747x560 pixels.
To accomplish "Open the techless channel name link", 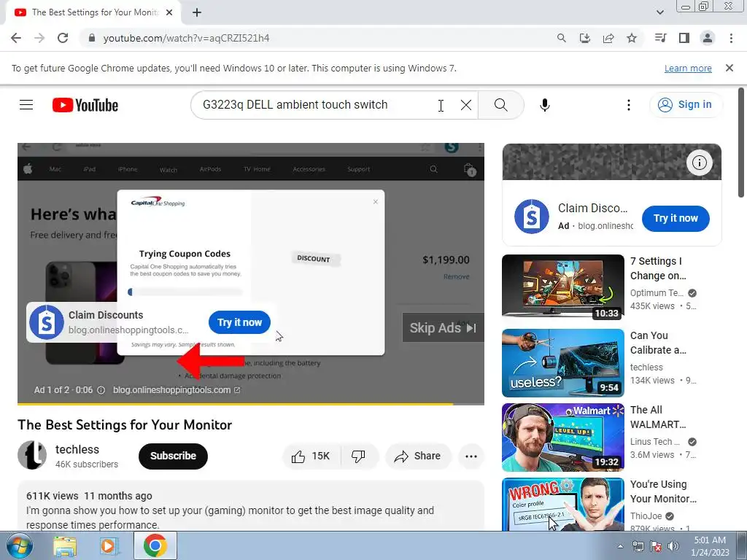I will pyautogui.click(x=77, y=449).
